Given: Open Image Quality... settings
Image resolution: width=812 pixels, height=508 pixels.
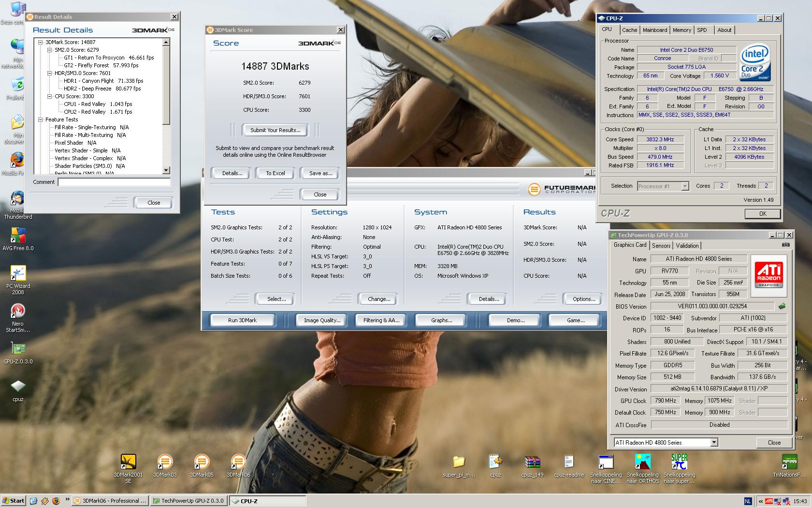Looking at the screenshot, I should [322, 320].
